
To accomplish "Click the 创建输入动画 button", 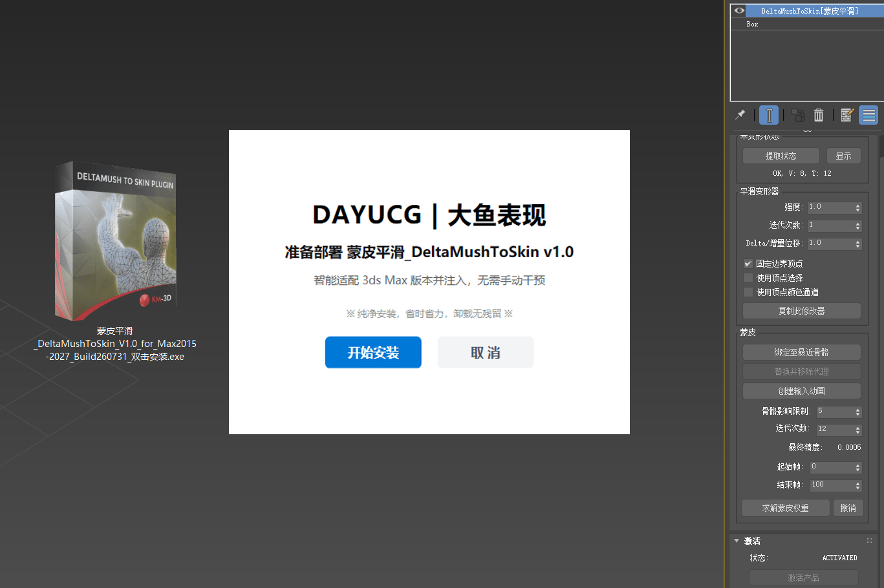I will (802, 391).
